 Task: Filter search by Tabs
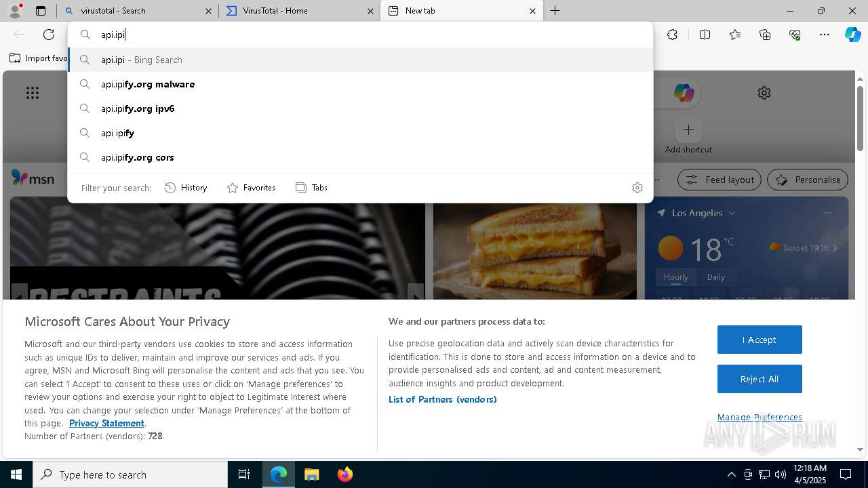311,188
